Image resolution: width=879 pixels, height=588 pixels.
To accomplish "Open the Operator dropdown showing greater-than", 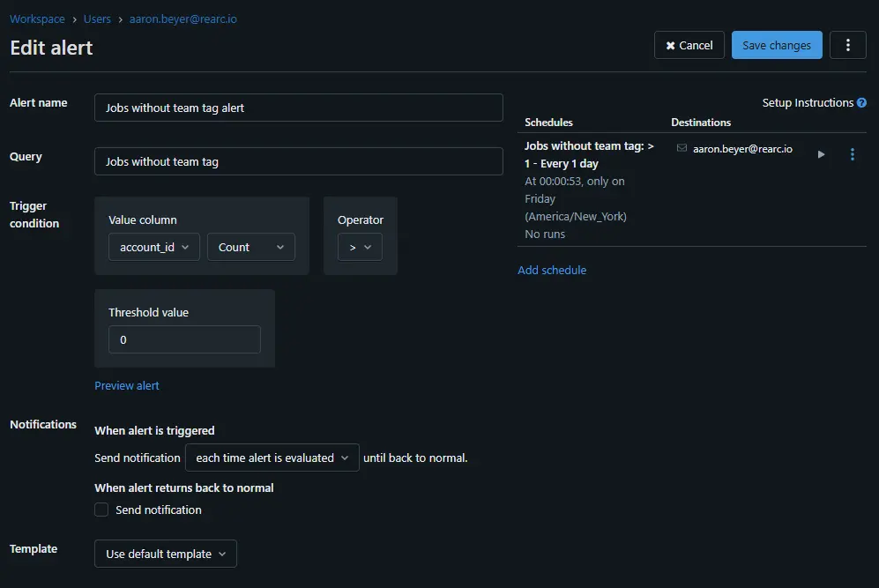I will [360, 248].
